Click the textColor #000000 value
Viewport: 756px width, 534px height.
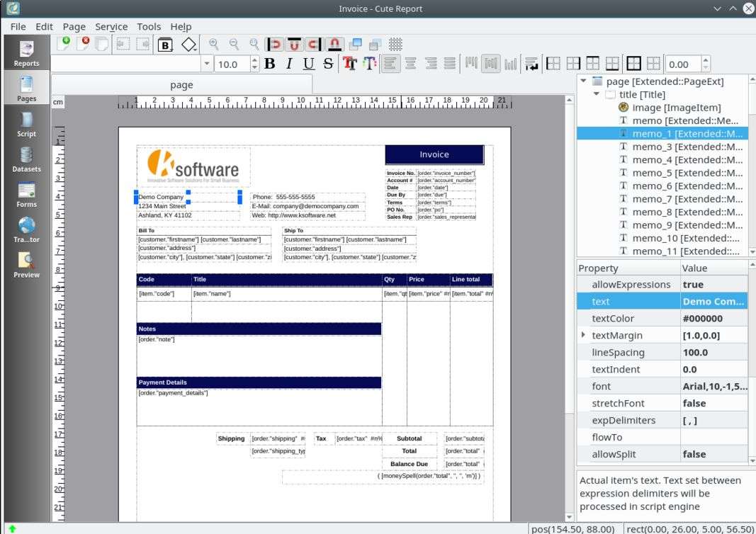click(713, 319)
